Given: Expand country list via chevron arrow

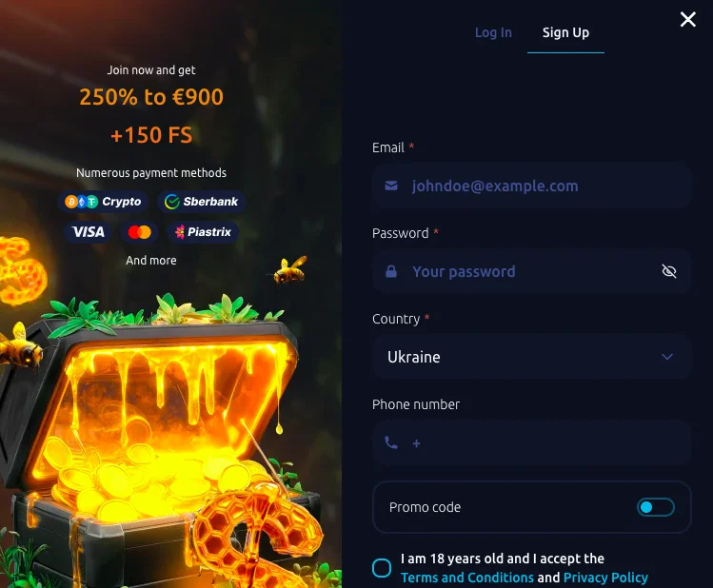Looking at the screenshot, I should click(667, 357).
